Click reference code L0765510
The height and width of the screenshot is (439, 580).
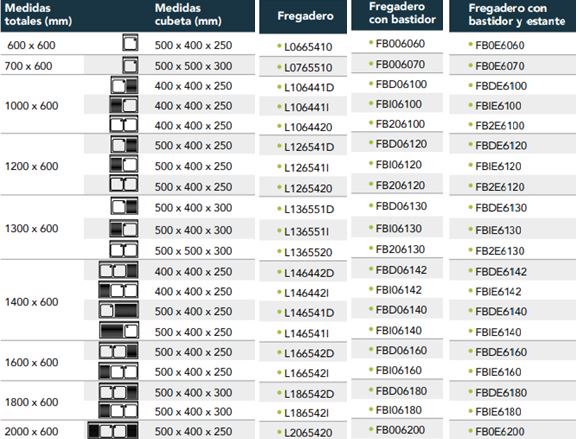(x=308, y=68)
